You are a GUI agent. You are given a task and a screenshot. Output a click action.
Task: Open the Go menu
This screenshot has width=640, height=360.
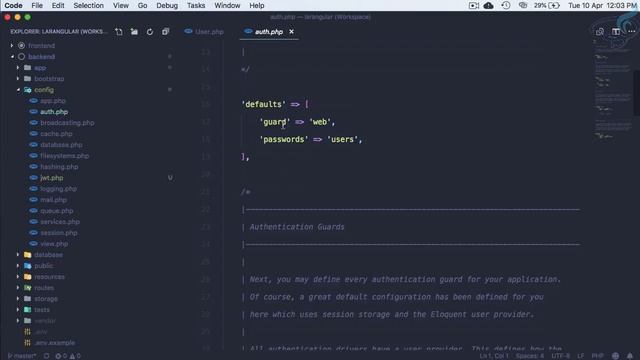pos(142,5)
